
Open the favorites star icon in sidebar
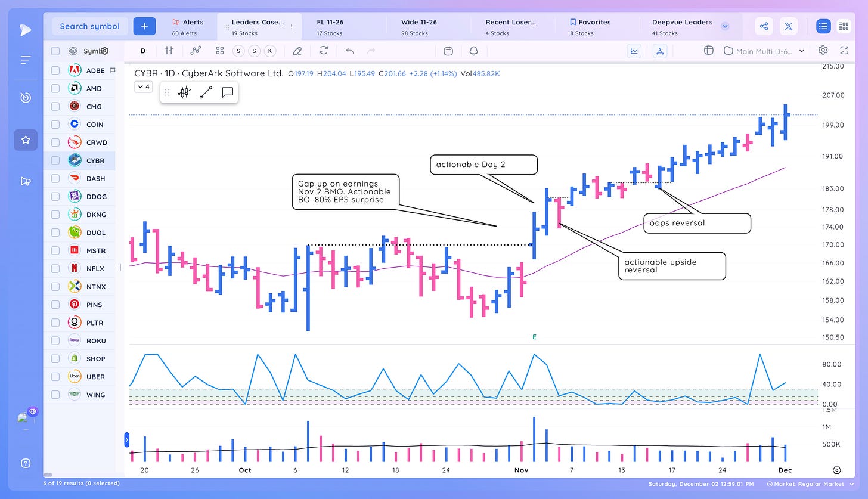tap(26, 140)
